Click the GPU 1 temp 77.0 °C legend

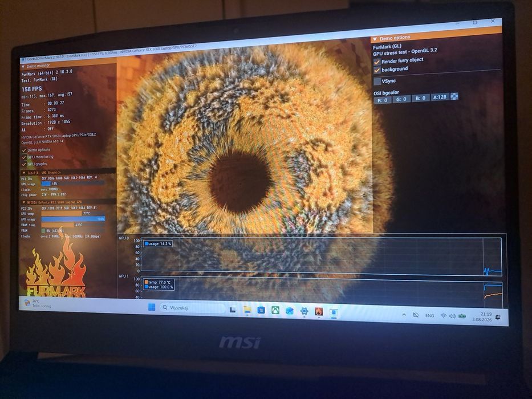point(159,282)
